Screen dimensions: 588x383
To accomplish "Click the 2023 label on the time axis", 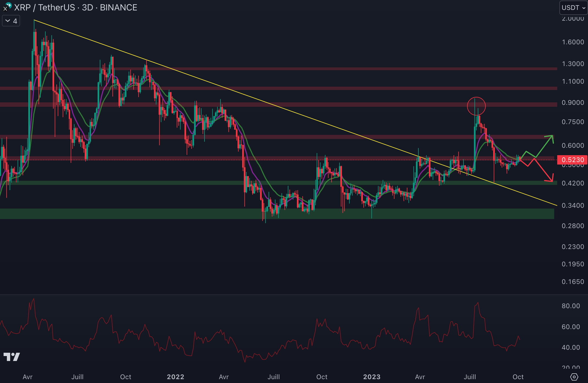I will [372, 377].
